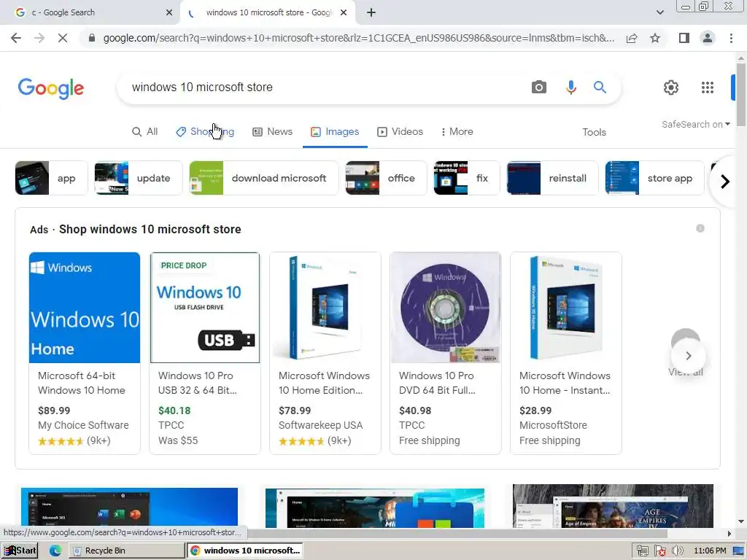Open Windows 10 Home Instant MicrosoftStore ad
This screenshot has width=747, height=560.
tap(566, 354)
